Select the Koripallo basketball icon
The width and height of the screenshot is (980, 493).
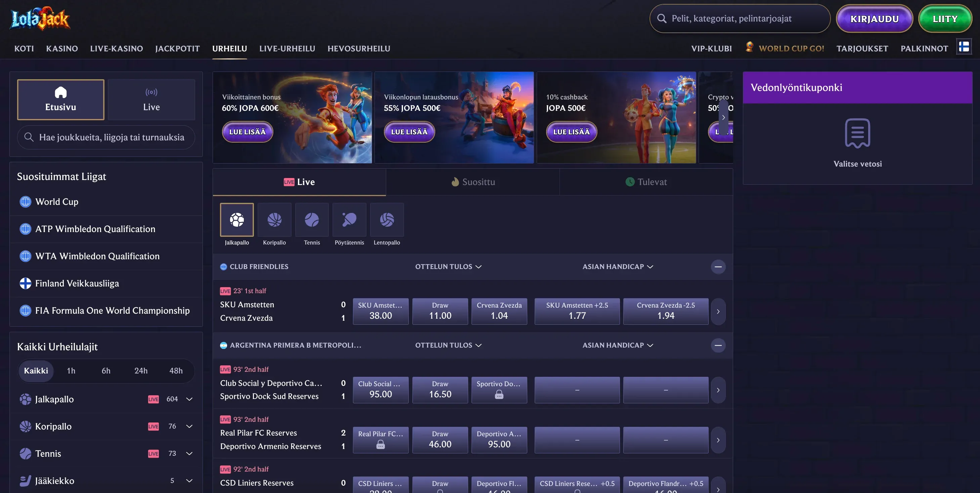click(x=274, y=220)
